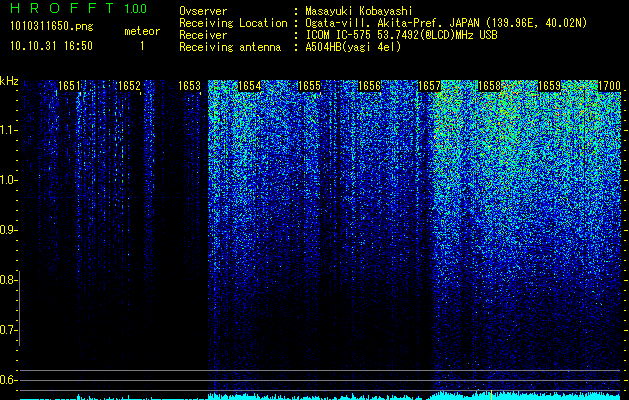Click the 1653 time marker

pyautogui.click(x=189, y=86)
